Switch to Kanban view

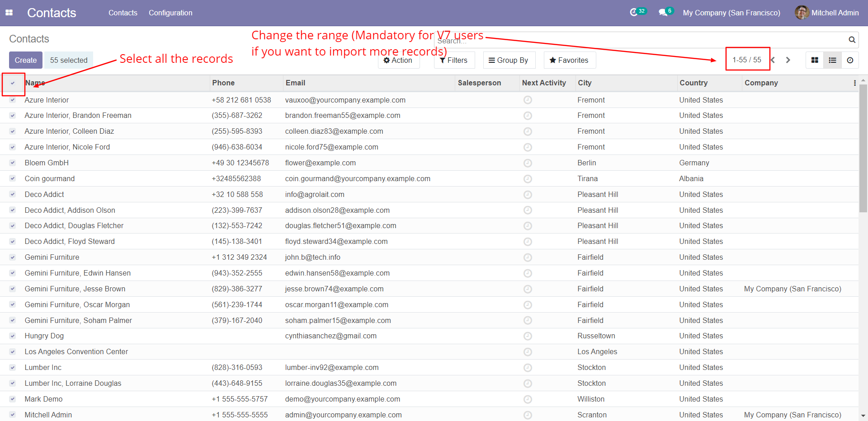pyautogui.click(x=815, y=60)
